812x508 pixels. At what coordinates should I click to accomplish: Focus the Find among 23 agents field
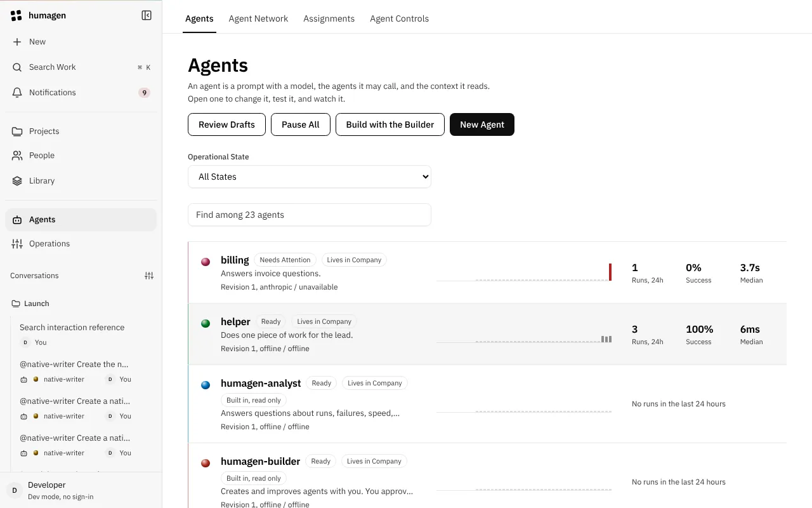[x=310, y=215]
